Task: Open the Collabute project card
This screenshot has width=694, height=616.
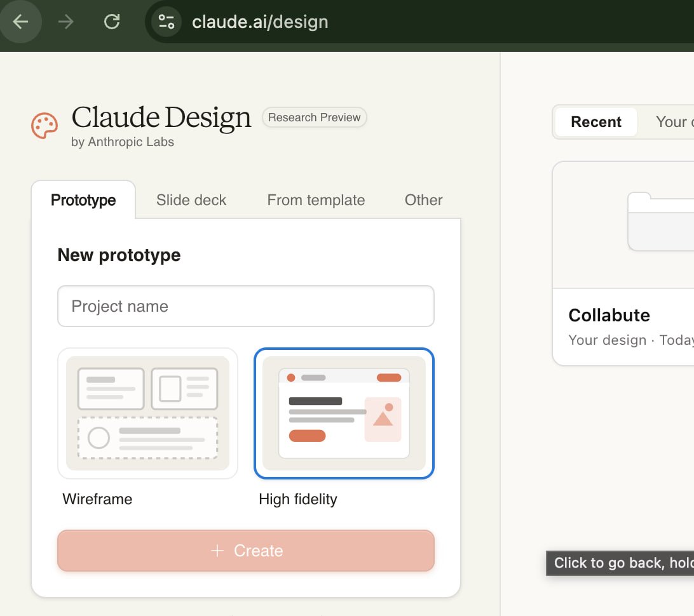Action: pyautogui.click(x=623, y=264)
